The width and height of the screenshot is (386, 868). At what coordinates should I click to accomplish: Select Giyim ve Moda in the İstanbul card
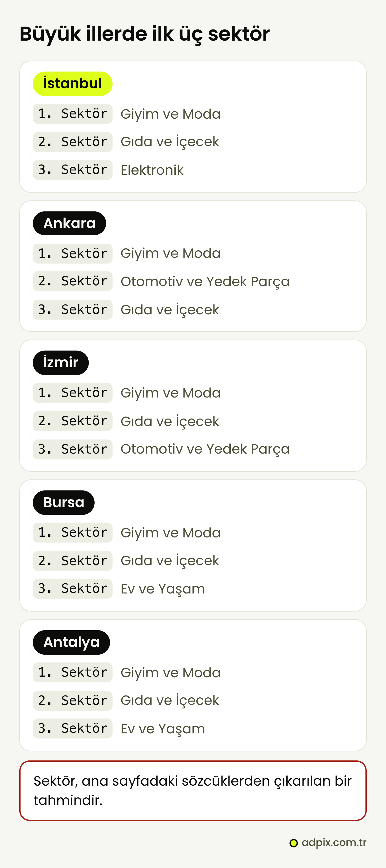(x=171, y=114)
